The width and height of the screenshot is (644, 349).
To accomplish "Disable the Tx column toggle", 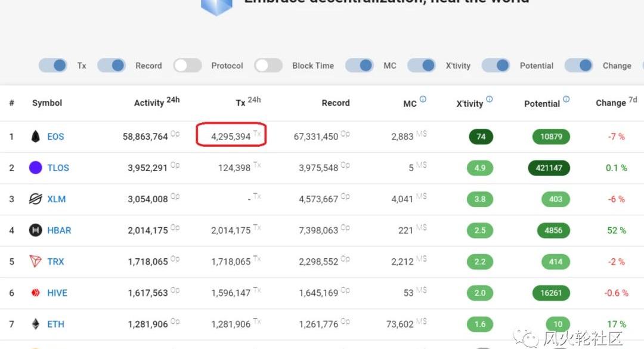I will pyautogui.click(x=53, y=66).
